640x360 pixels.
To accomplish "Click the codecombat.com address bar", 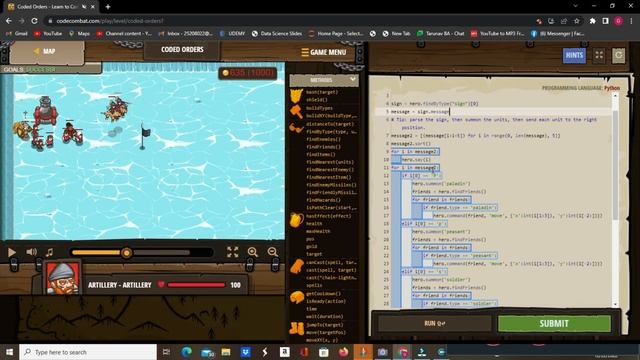I will 286,21.
